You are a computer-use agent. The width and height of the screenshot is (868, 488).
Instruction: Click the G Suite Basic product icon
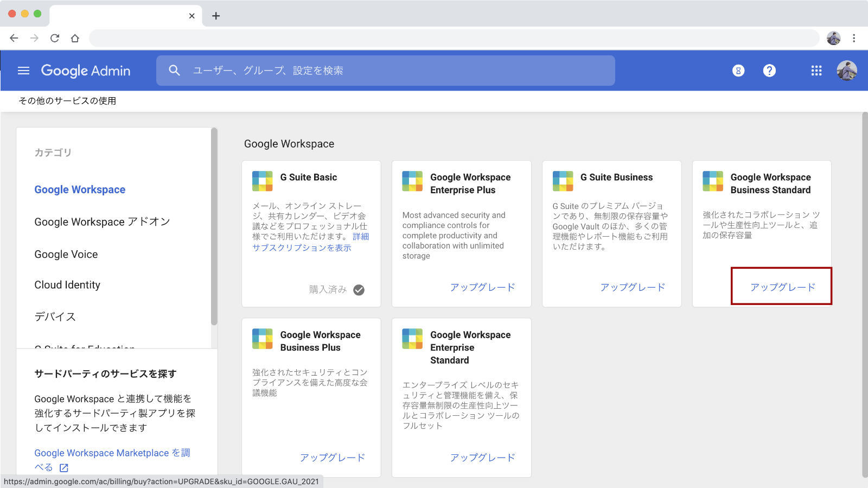coord(263,181)
